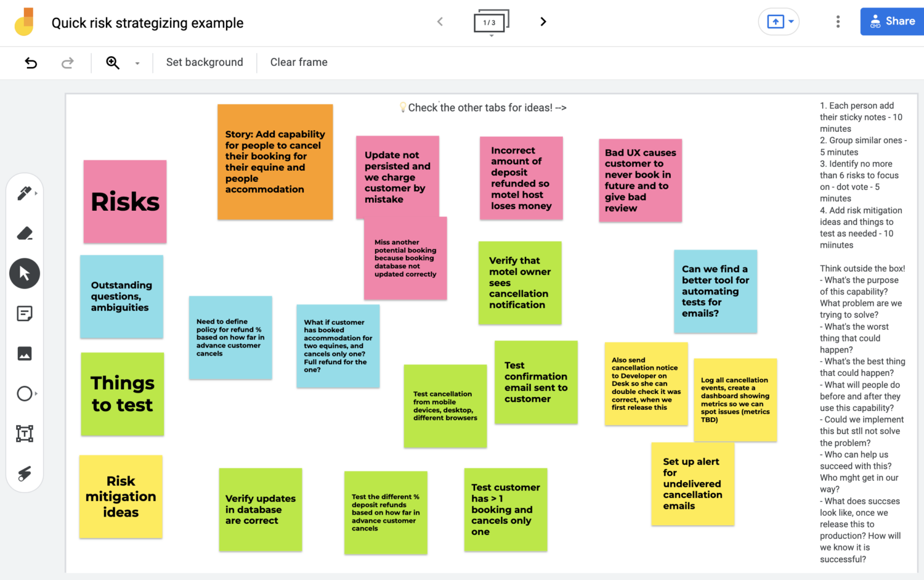Open the Add image tool
The width and height of the screenshot is (924, 580).
pos(25,354)
